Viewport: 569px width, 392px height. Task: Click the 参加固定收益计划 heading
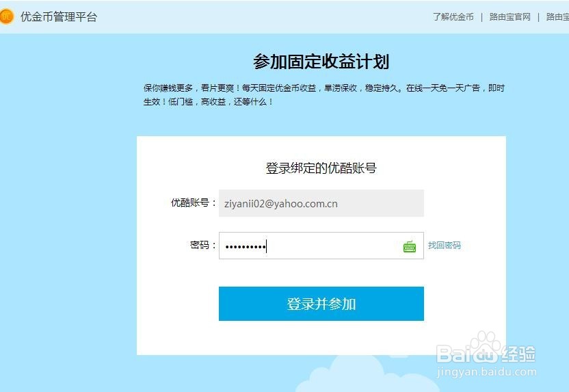tap(321, 62)
